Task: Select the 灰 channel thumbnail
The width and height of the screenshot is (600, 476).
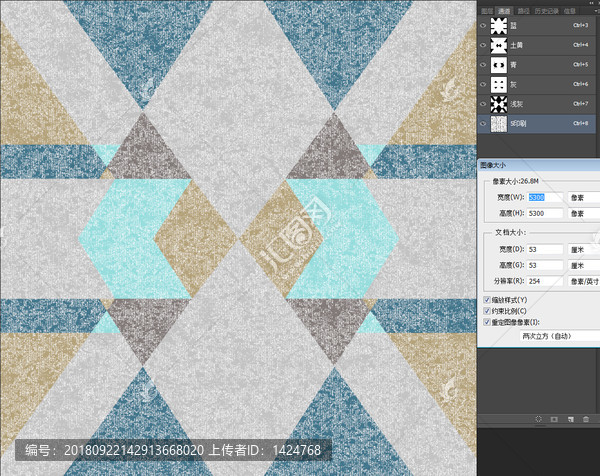Action: [499, 85]
